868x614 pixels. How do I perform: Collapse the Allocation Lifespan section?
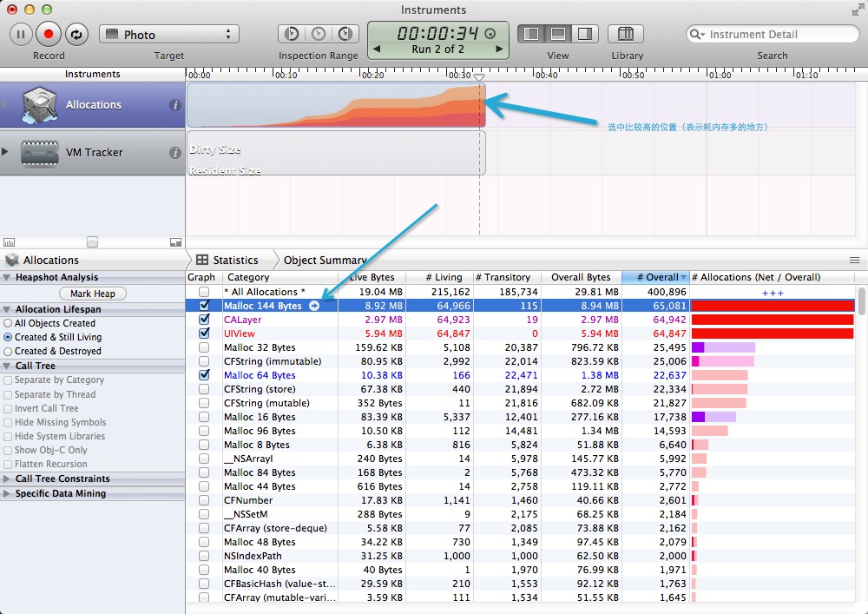[x=7, y=309]
